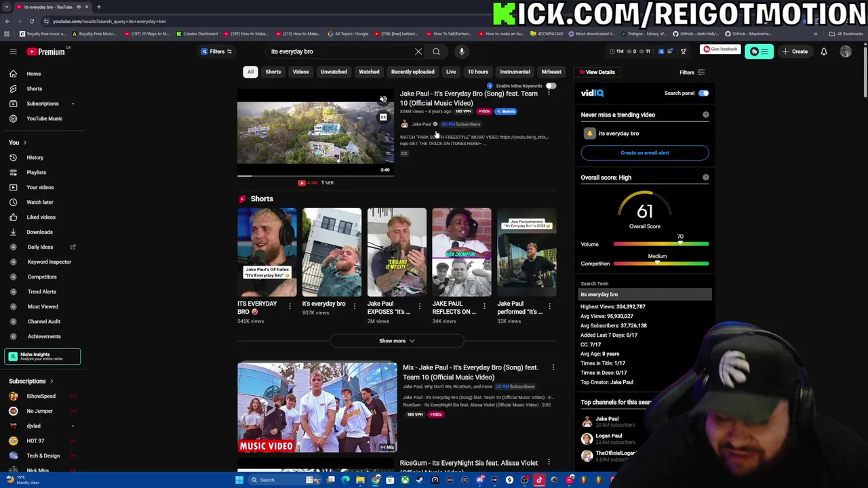Open options for the Mix result
868x488 pixels.
553,367
